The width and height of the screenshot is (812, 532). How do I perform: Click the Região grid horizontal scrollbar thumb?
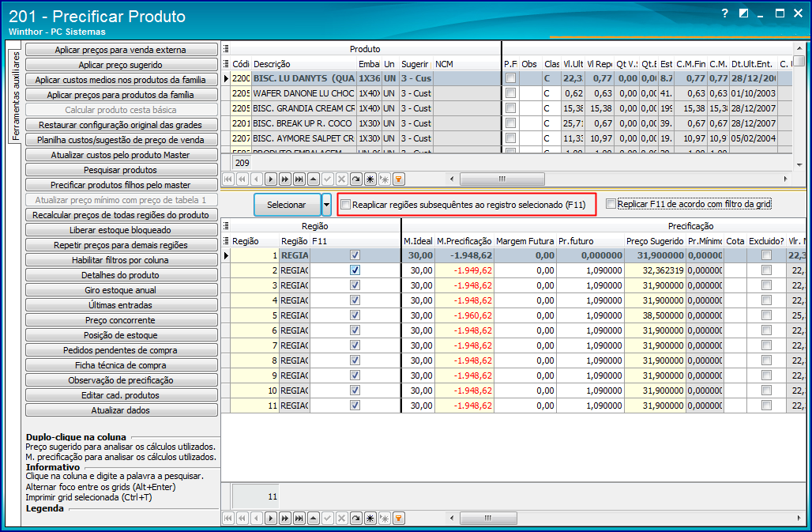click(488, 518)
